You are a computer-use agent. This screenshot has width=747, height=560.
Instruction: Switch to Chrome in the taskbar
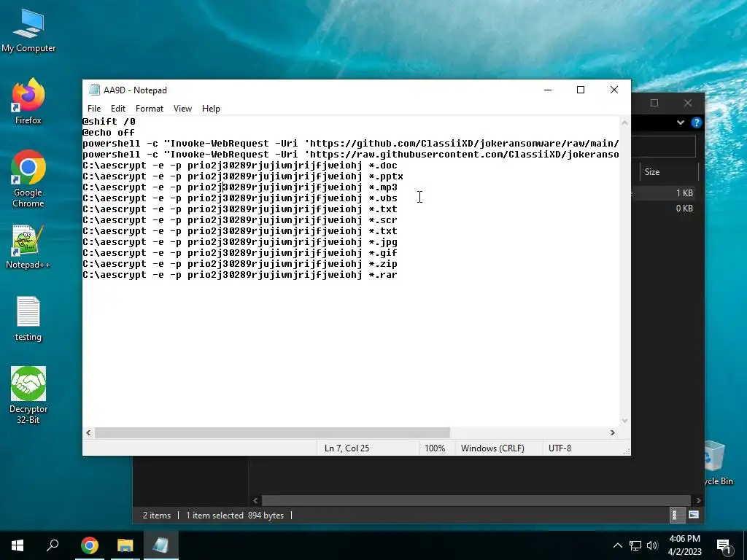pyautogui.click(x=90, y=545)
